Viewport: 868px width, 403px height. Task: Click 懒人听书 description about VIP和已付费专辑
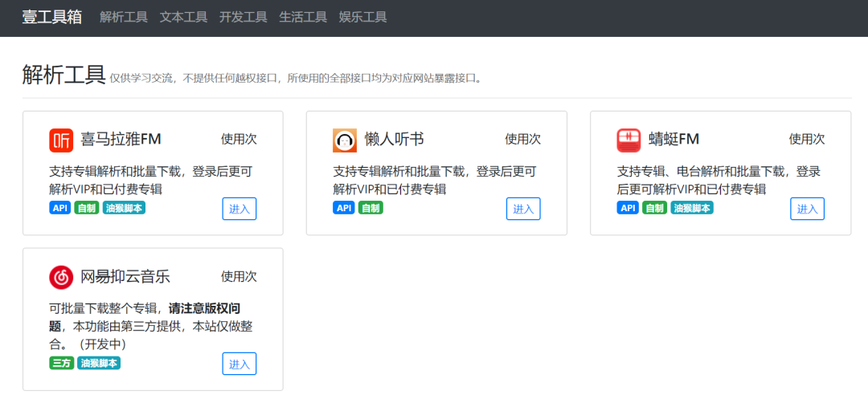(435, 180)
